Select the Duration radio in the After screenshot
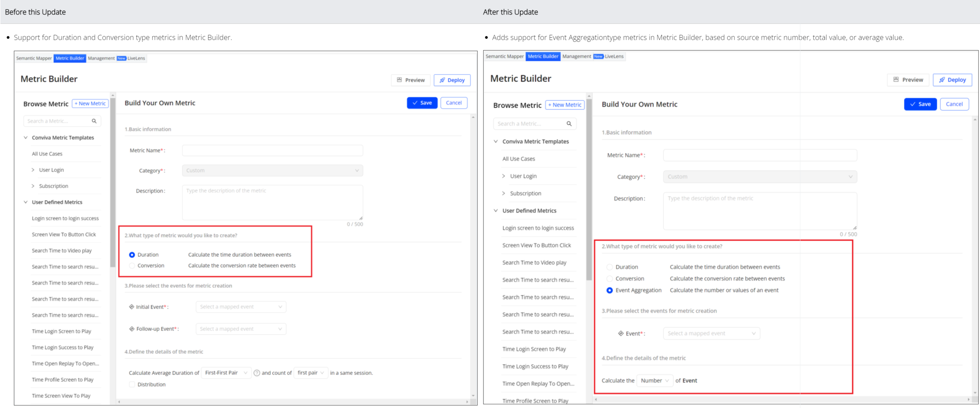 (x=610, y=267)
